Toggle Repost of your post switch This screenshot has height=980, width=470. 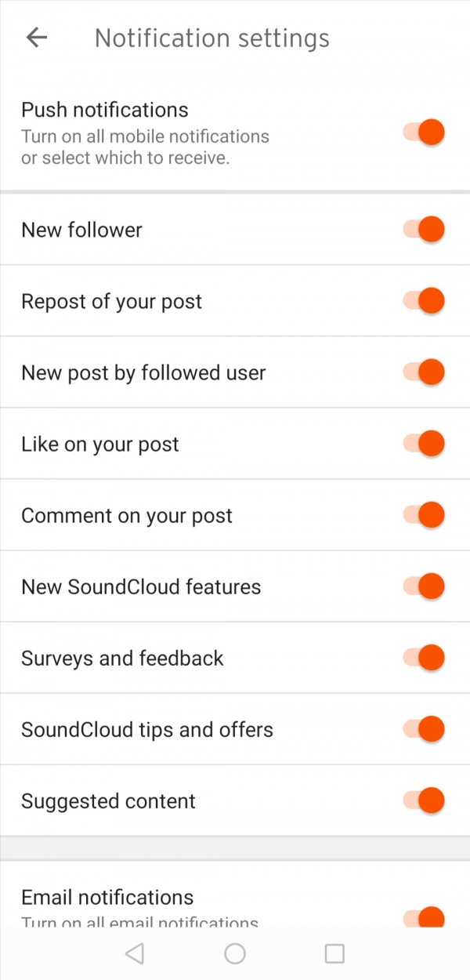click(425, 301)
